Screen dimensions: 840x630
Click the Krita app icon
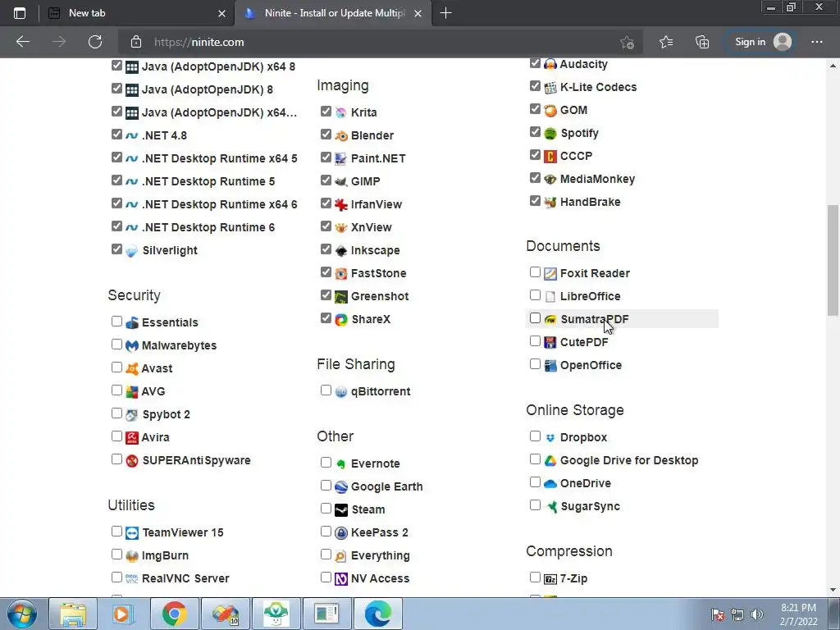340,112
